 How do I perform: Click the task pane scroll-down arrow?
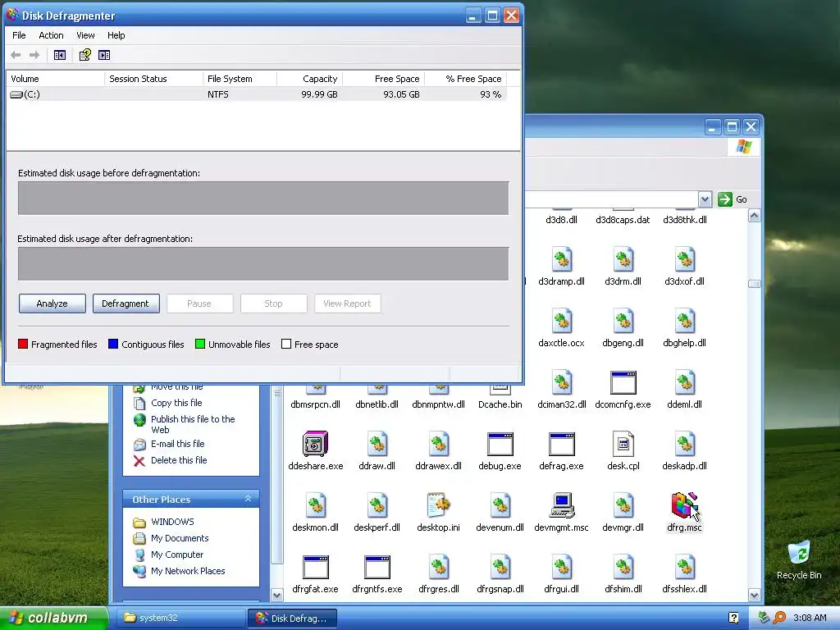tap(277, 595)
